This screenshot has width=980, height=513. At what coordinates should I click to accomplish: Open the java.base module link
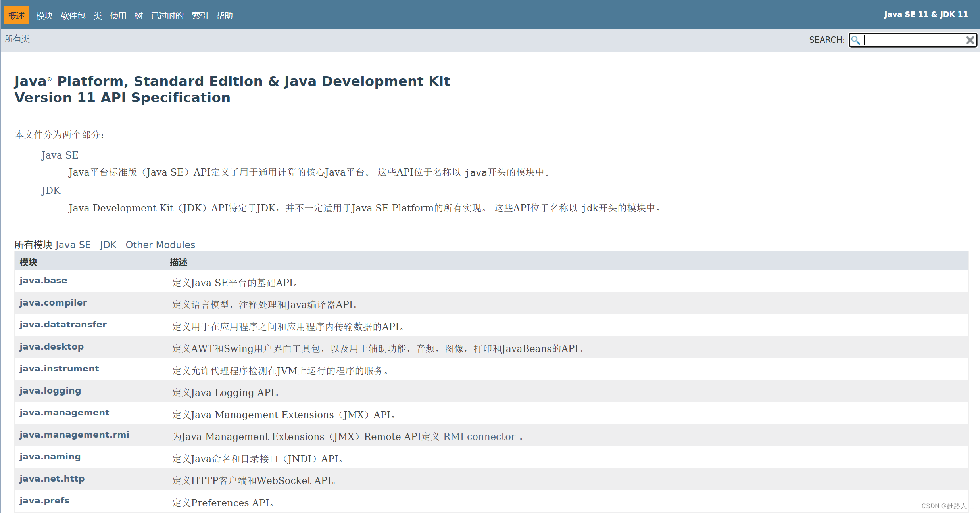tap(43, 280)
